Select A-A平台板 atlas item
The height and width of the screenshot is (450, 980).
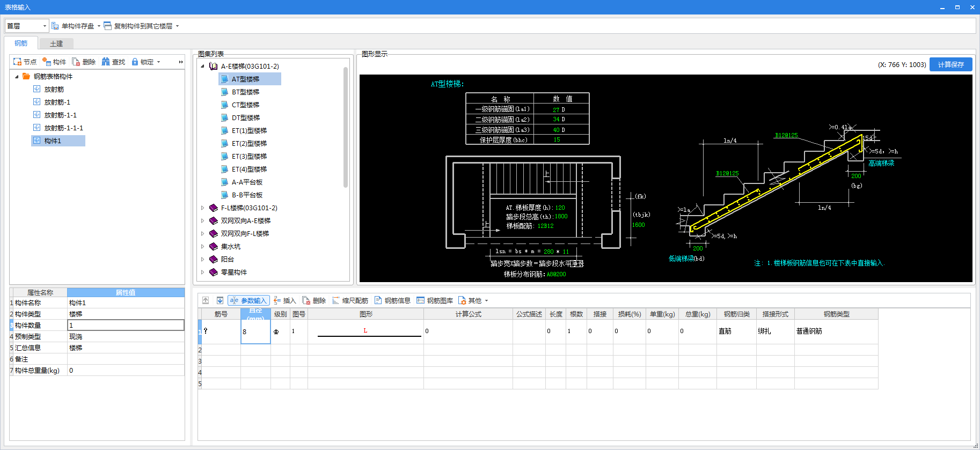[247, 182]
